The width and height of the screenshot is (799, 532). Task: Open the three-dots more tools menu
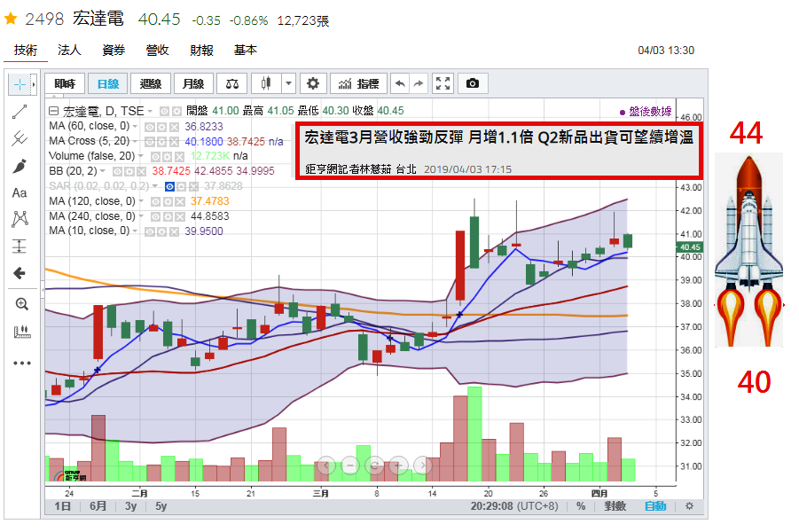(x=21, y=364)
